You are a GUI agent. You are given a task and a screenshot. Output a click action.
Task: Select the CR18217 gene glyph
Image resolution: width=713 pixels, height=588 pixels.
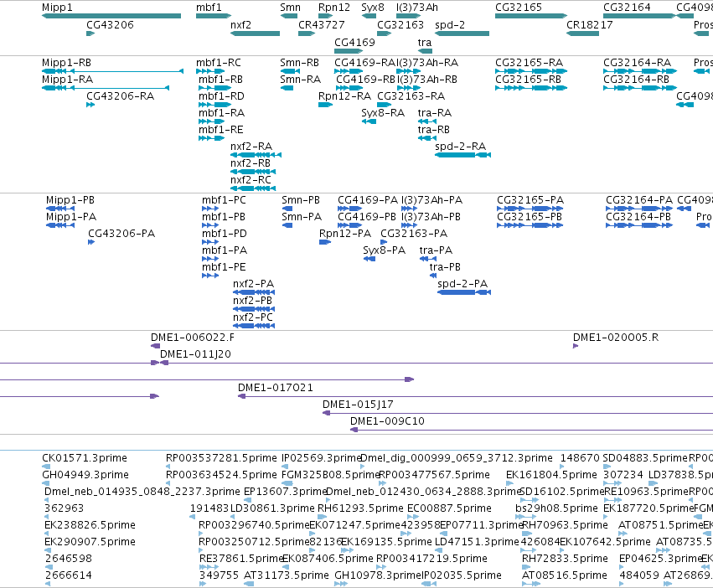[582, 34]
